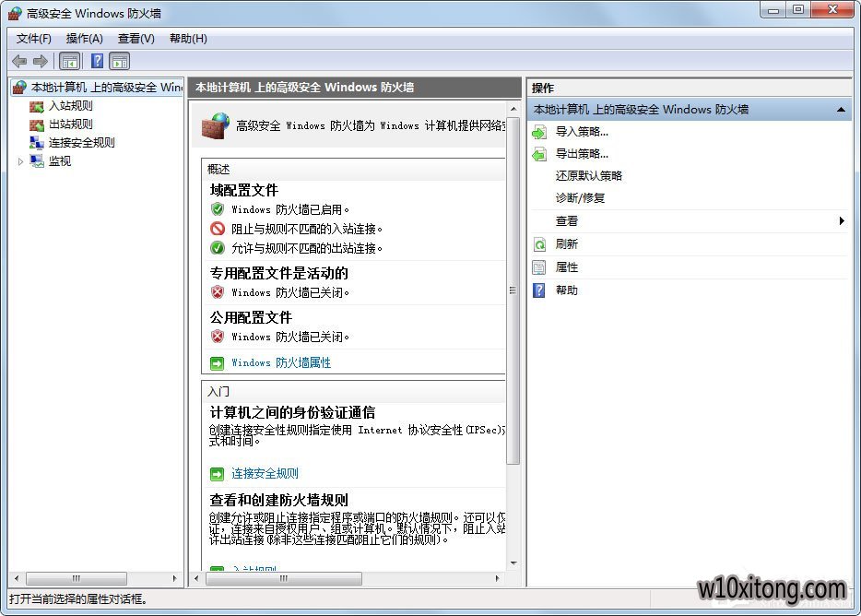The height and width of the screenshot is (616, 861).
Task: Click the 计算机之间的身份验证通信 heading
Action: (x=292, y=413)
